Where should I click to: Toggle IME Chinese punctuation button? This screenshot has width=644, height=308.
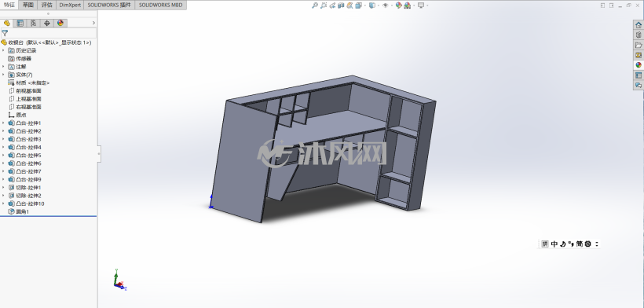pyautogui.click(x=571, y=244)
